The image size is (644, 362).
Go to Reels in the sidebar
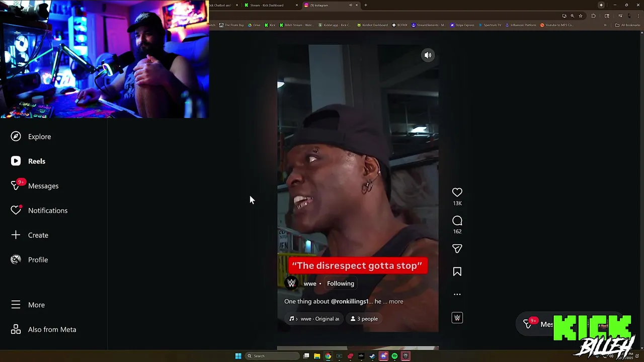tap(29, 161)
